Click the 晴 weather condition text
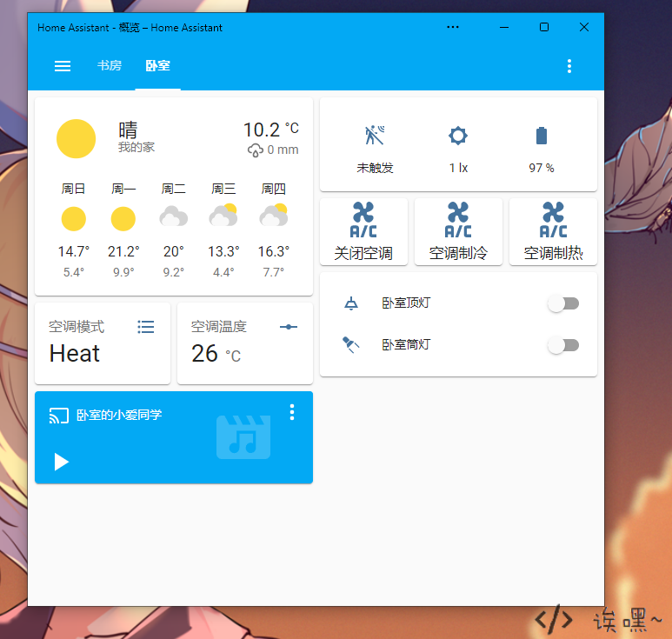The height and width of the screenshot is (639, 672). tap(128, 130)
